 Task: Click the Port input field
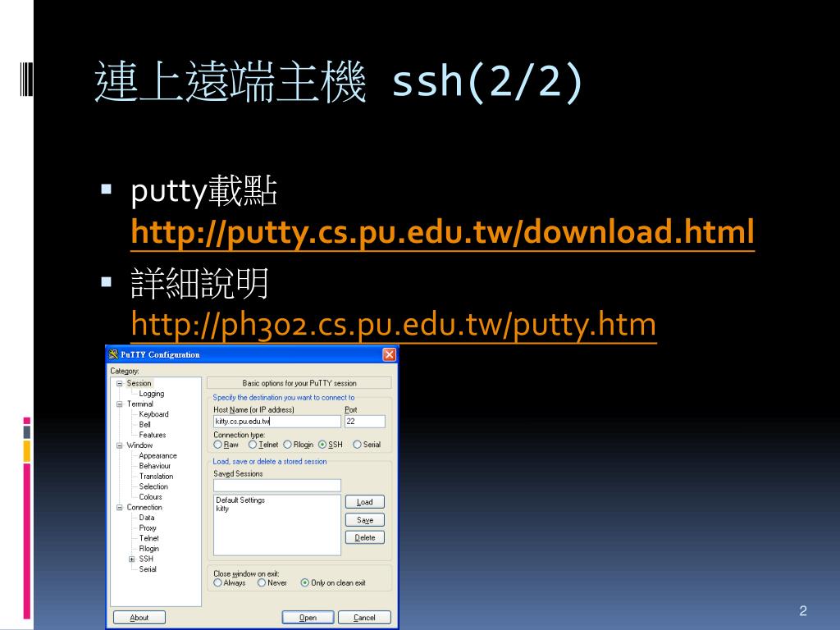tap(365, 422)
